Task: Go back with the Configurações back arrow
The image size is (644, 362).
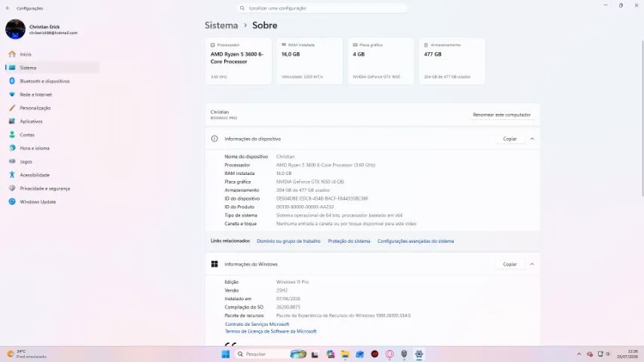Action: click(x=8, y=8)
